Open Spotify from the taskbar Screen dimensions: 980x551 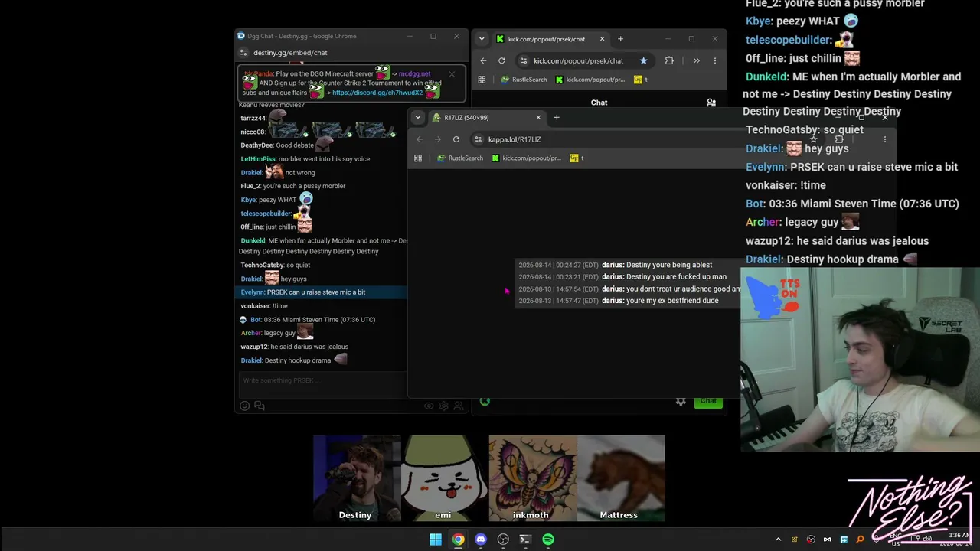tap(548, 540)
